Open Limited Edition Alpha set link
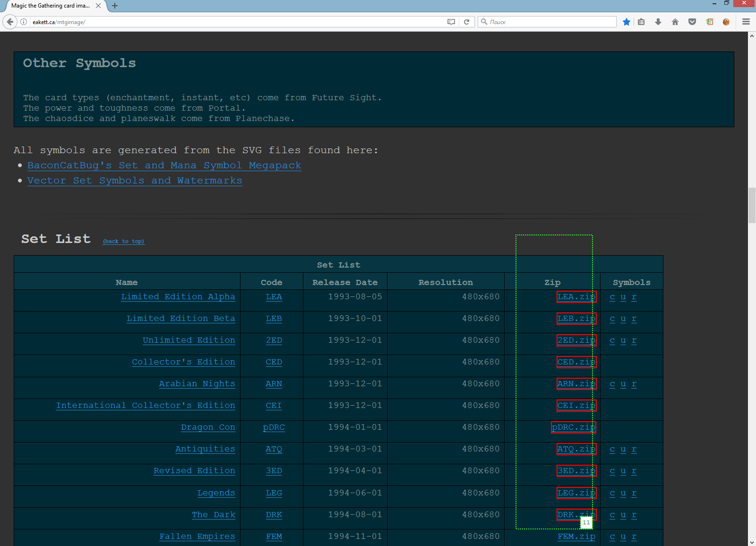This screenshot has height=546, width=756. (178, 297)
